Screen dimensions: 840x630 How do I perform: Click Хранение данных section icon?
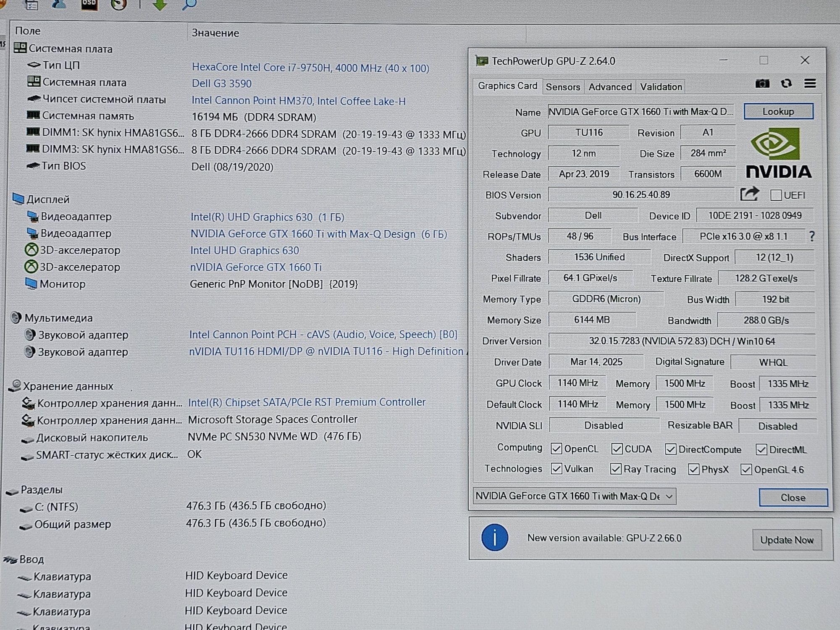[x=15, y=386]
